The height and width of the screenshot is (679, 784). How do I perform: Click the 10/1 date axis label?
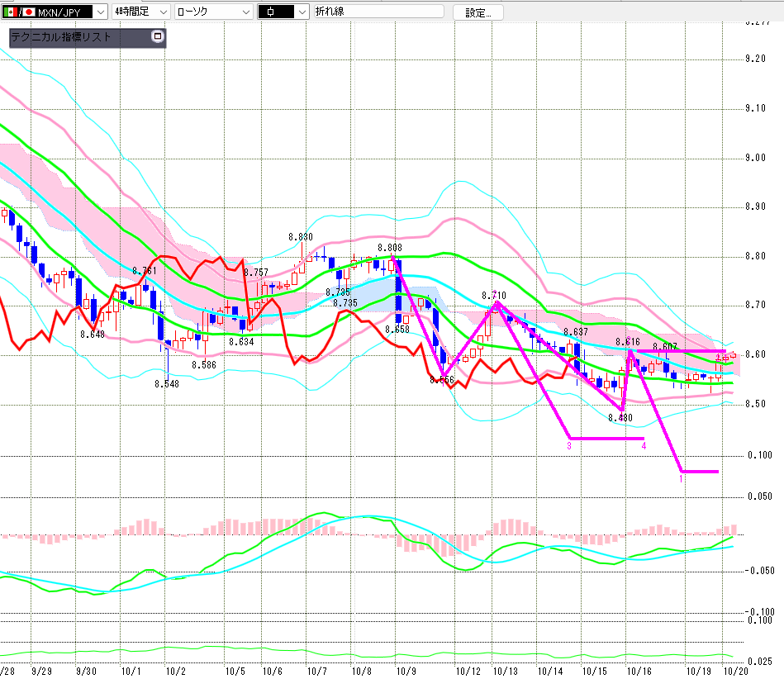(x=131, y=671)
